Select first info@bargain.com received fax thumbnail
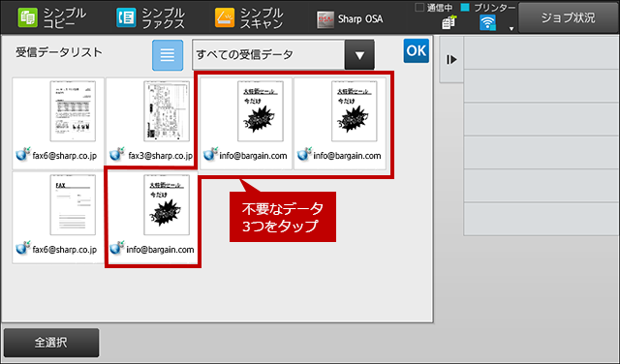 (246, 123)
